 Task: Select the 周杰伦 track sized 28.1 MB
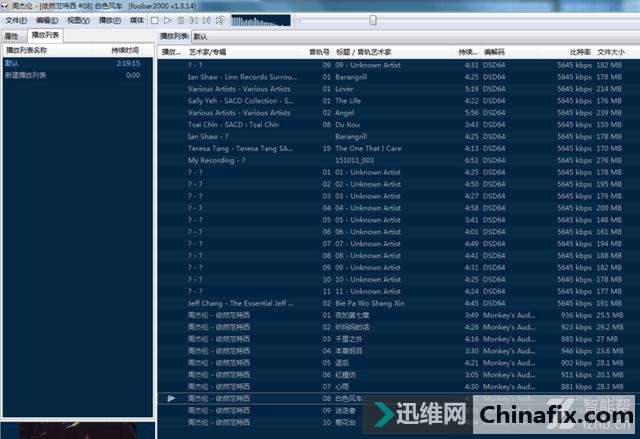[x=398, y=363]
